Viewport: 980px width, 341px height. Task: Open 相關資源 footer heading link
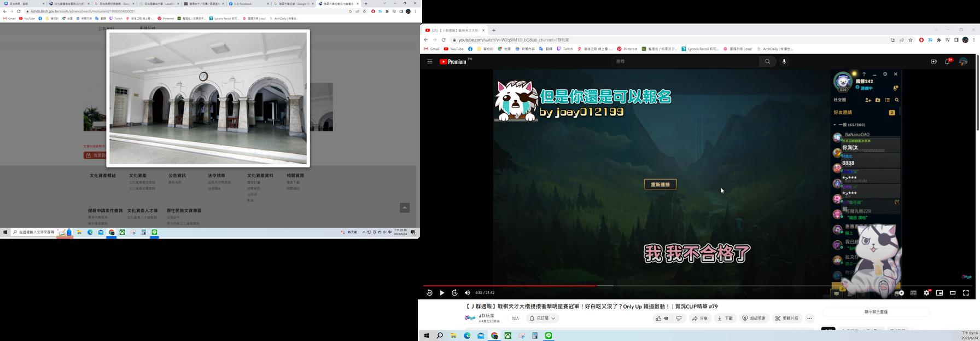coord(295,176)
